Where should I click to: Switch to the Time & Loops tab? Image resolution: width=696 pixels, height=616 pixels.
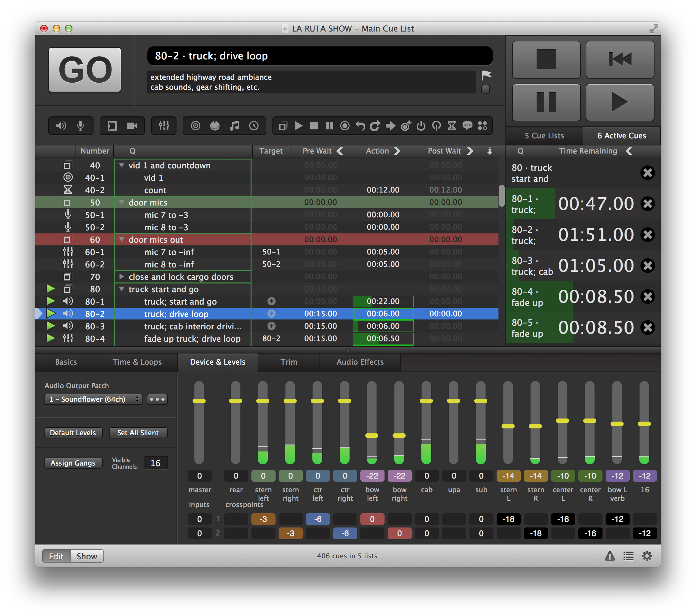click(x=137, y=362)
